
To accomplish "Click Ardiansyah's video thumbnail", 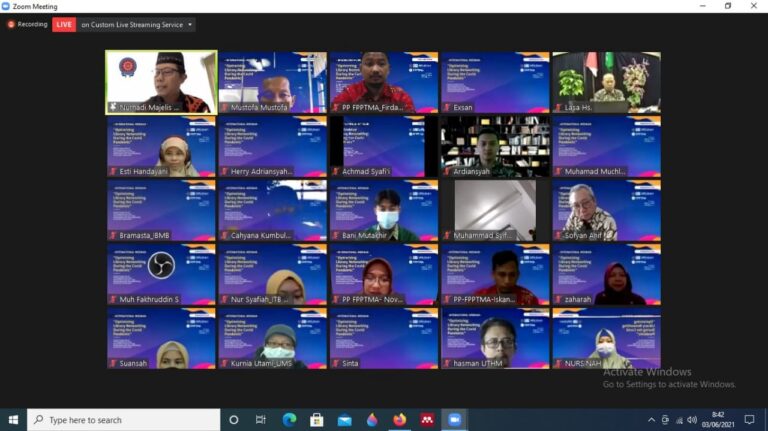I will tap(494, 146).
